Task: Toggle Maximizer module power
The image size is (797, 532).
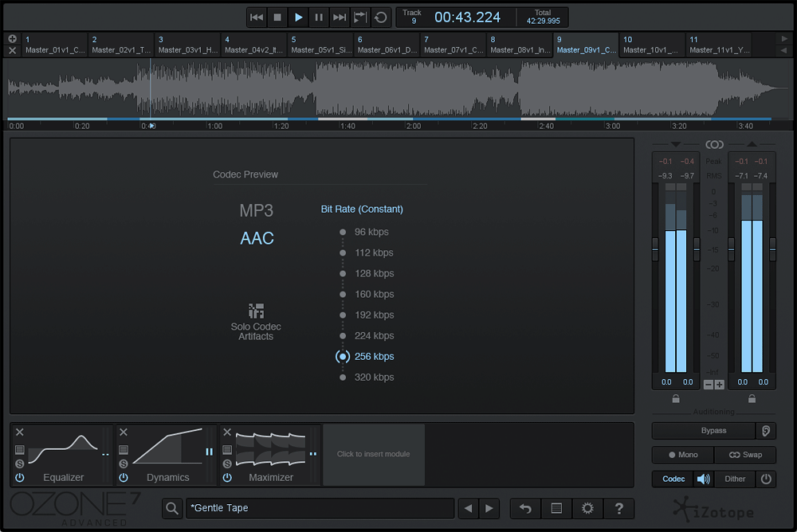Action: pos(227,478)
